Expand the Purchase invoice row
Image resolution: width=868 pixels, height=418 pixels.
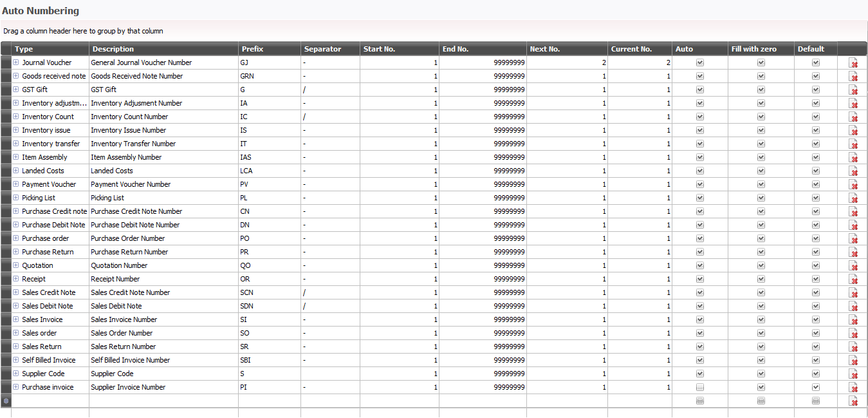(x=16, y=387)
